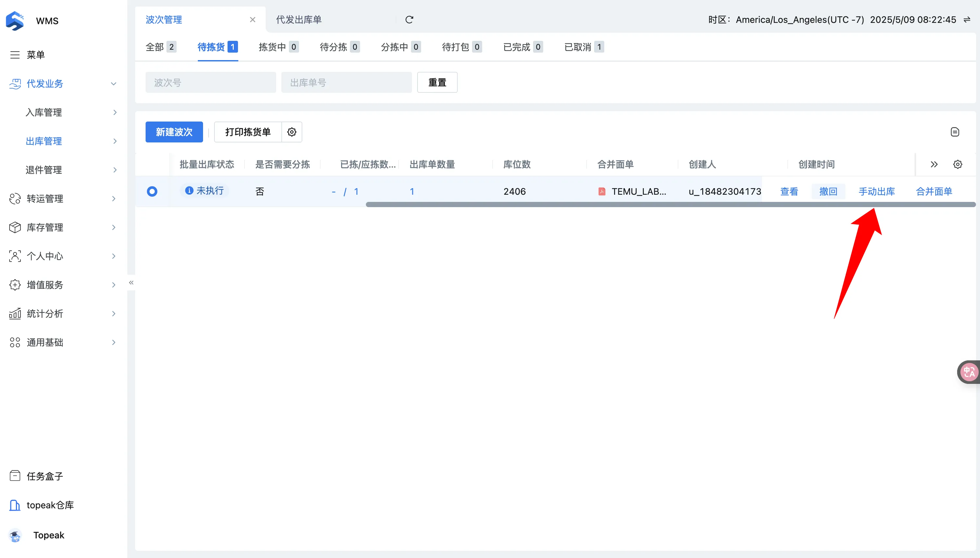The image size is (980, 558).
Task: Open print pick list settings gear
Action: tap(292, 132)
